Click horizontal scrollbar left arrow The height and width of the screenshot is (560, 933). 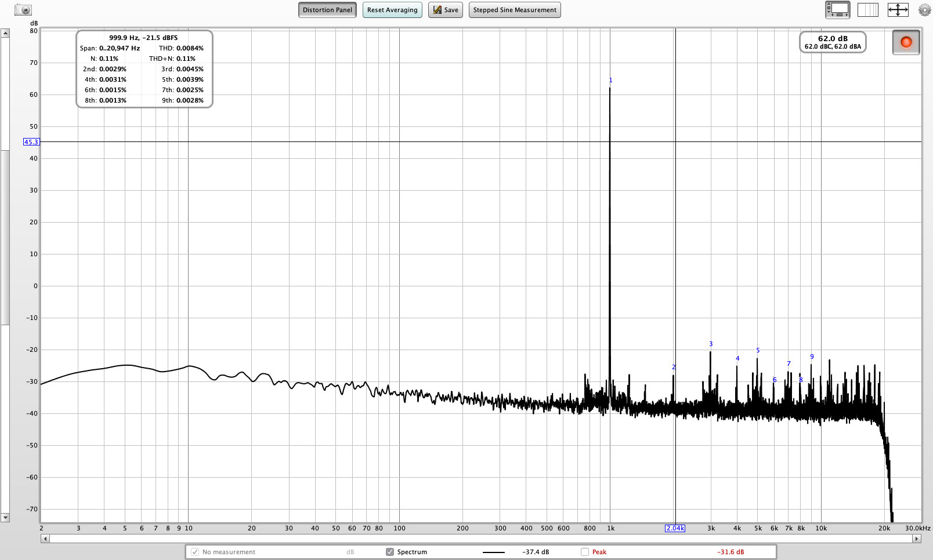[x=45, y=539]
